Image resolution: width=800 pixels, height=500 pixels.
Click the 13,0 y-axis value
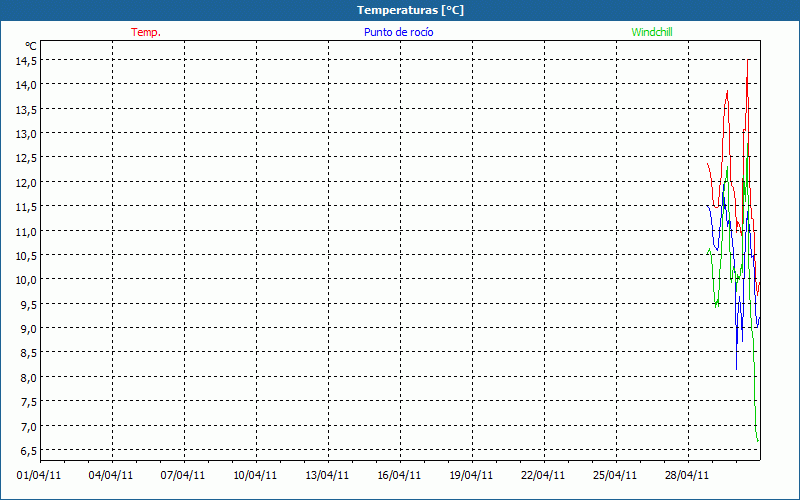click(x=26, y=134)
